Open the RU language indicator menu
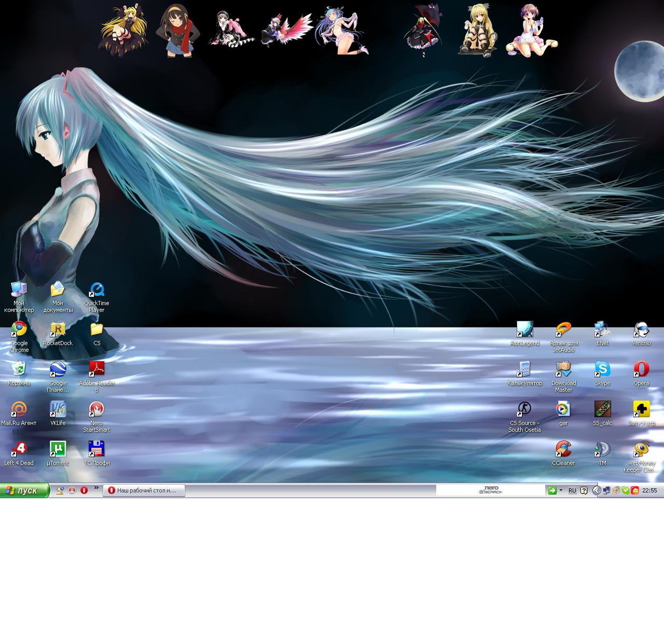Viewport: 664px width, 644px height. pos(572,490)
